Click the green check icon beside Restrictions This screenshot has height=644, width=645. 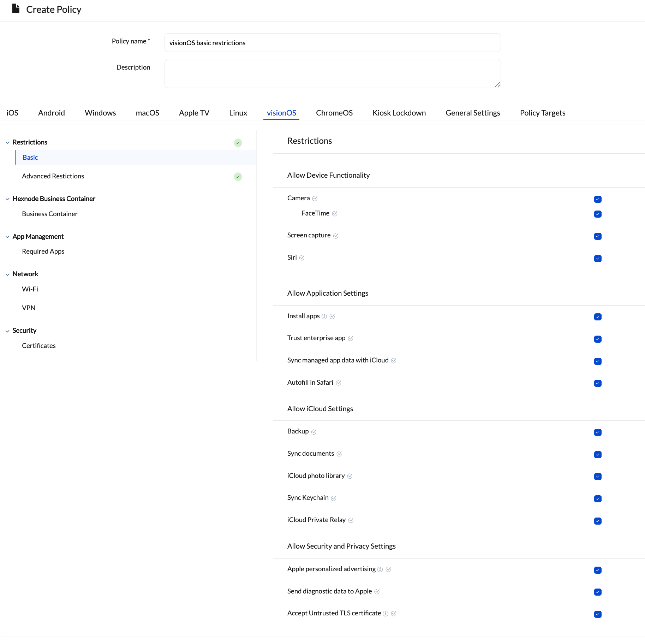[238, 143]
